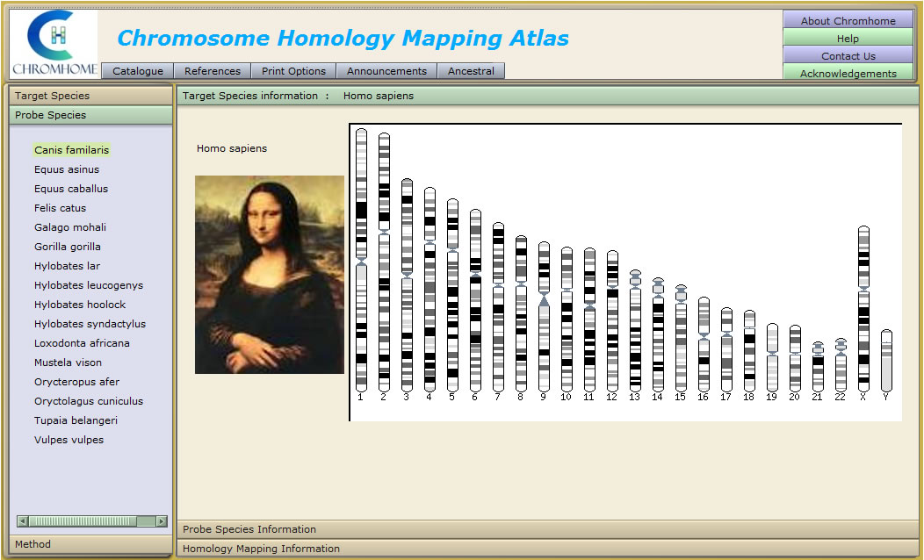Choose Loxodonta africana from the list
The height and width of the screenshot is (560, 924).
[x=82, y=343]
